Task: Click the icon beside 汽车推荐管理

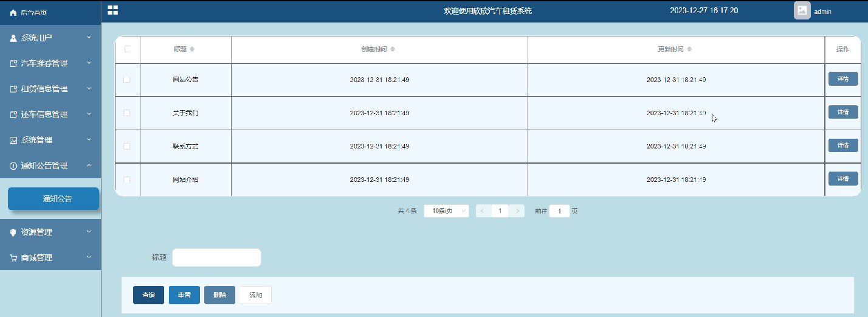Action: pyautogui.click(x=13, y=63)
